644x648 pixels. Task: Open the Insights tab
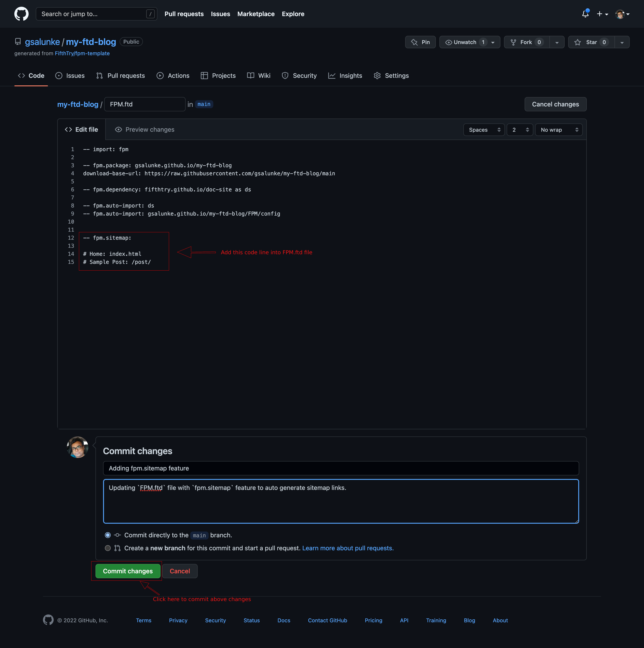pos(345,76)
